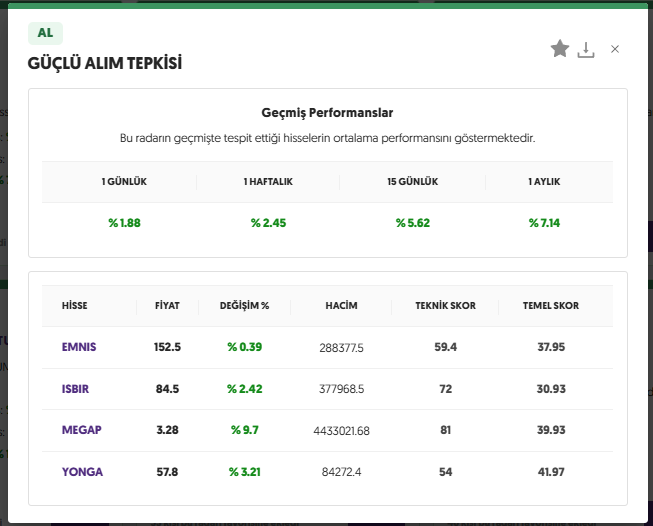
Task: Click EMNIS technical score 59.4
Action: pyautogui.click(x=446, y=347)
